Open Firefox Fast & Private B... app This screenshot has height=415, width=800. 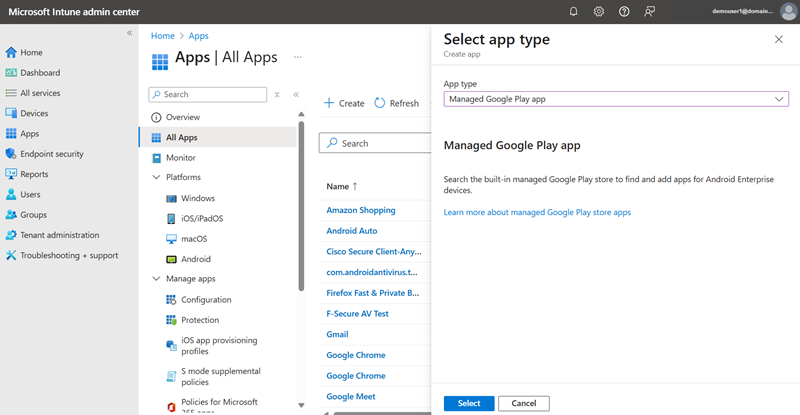point(372,292)
